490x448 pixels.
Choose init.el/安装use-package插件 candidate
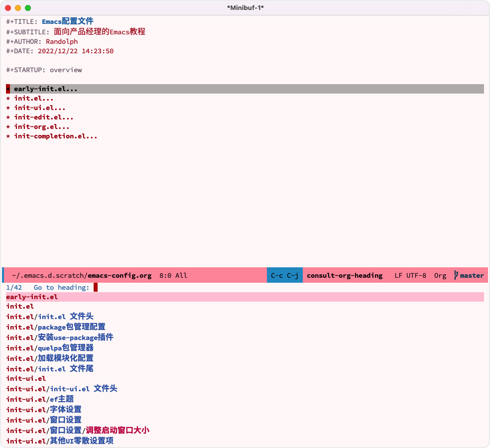point(60,337)
